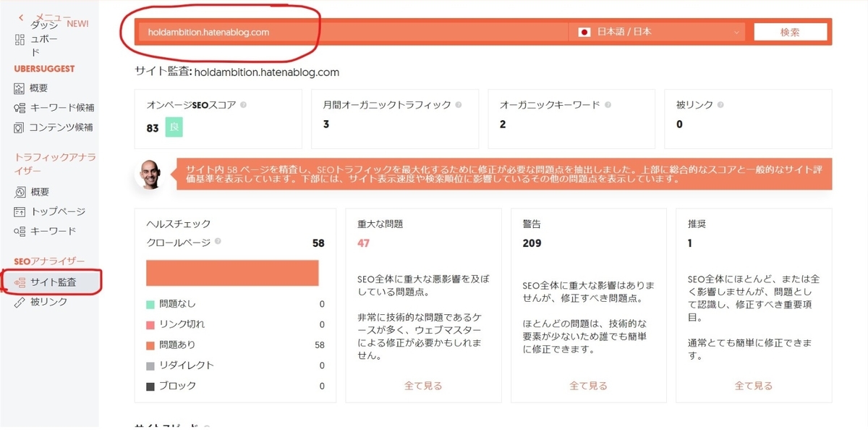Screen dimensions: 868x430
Task: Open 概要 under UBERSUGGEST
Action: [39, 88]
